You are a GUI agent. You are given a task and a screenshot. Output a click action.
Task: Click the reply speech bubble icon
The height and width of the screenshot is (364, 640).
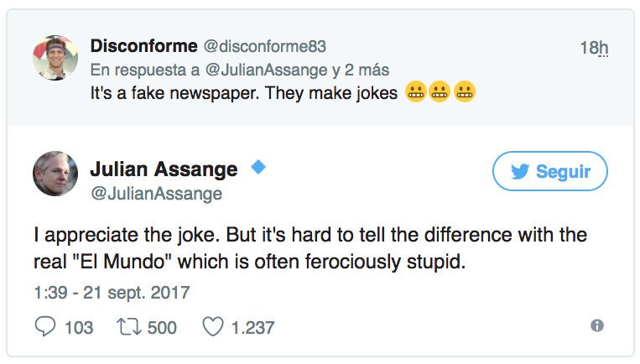(x=46, y=326)
